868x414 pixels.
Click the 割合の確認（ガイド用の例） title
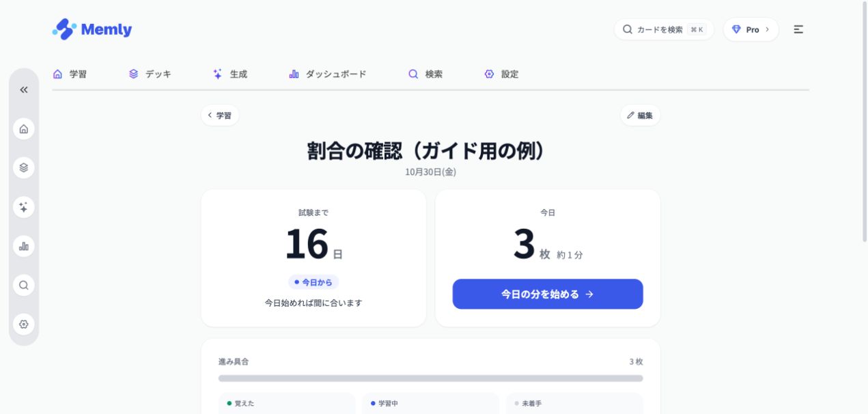tap(430, 151)
